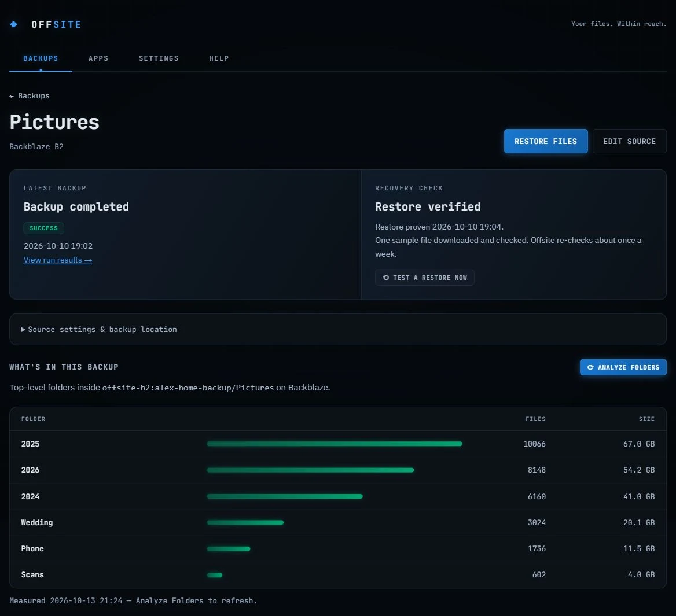Switch to the Apps tab

tap(98, 58)
